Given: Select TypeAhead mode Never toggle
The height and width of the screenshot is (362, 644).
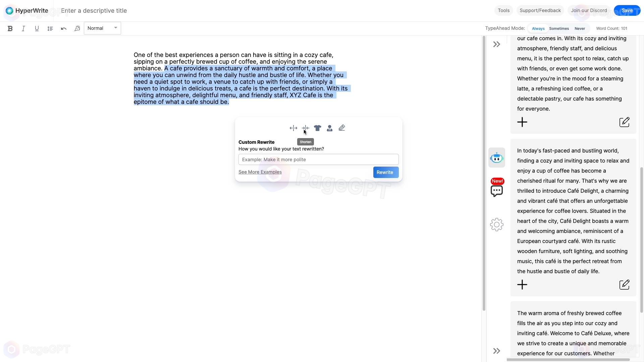Looking at the screenshot, I should [x=580, y=29].
